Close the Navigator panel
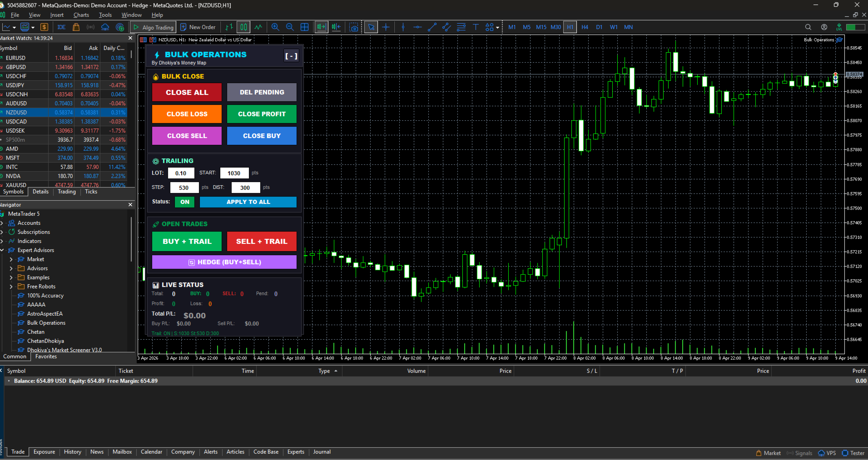Image resolution: width=868 pixels, height=460 pixels. click(130, 205)
